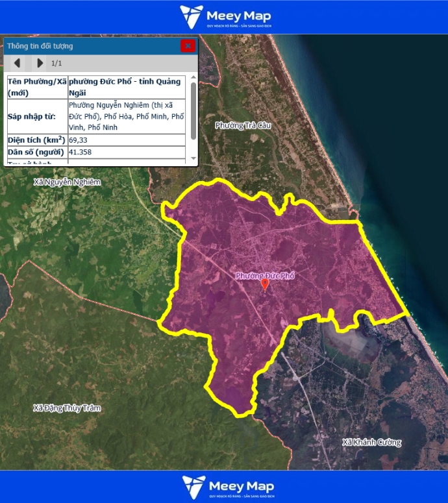Click the Diện tích (km²) row label
Image resolution: width=448 pixels, height=503 pixels.
36,140
